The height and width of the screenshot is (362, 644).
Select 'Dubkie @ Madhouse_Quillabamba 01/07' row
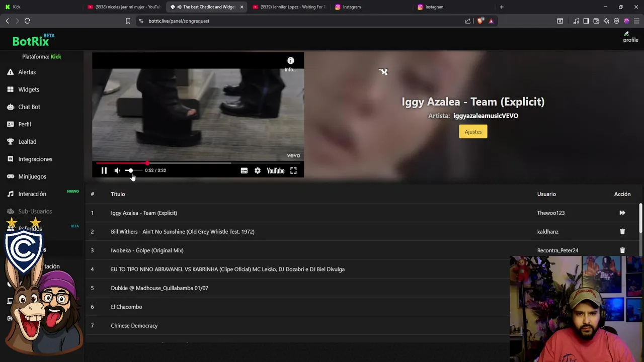click(298, 288)
